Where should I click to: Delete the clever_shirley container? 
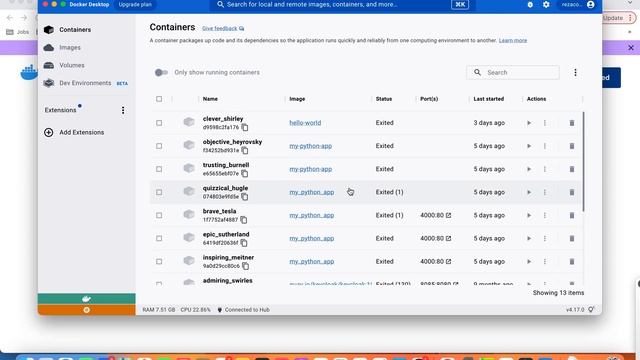[x=572, y=123]
